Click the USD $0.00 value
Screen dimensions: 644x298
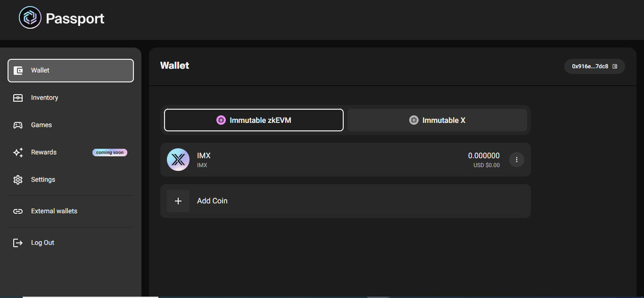pyautogui.click(x=487, y=165)
